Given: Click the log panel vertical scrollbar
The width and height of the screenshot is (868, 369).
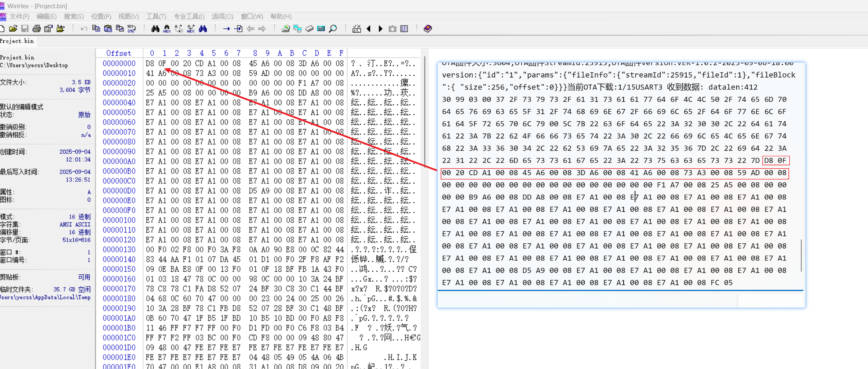Looking at the screenshot, I should (x=801, y=255).
